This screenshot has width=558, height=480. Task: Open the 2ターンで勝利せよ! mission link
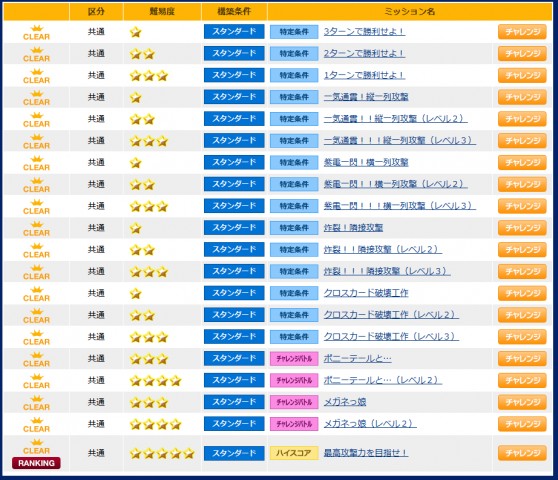[364, 53]
